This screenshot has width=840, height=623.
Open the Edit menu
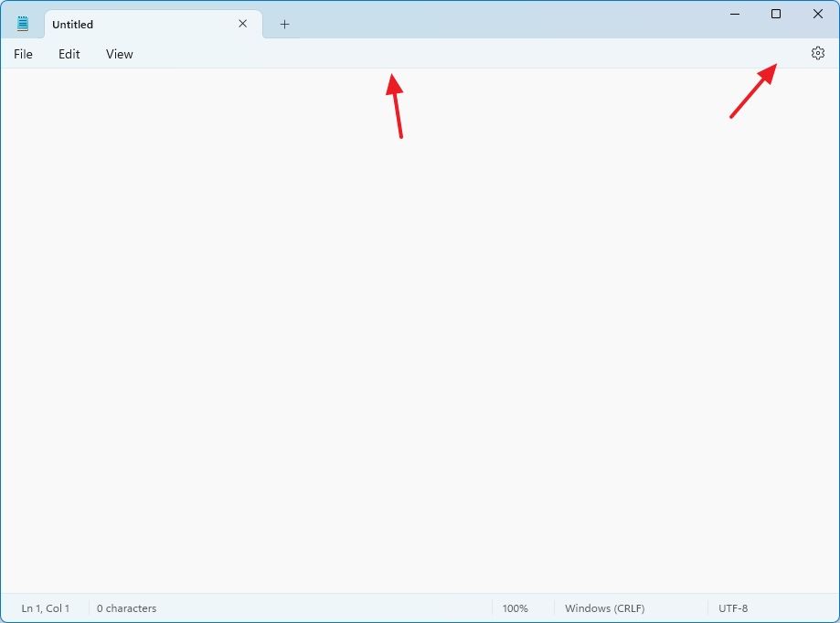tap(69, 54)
